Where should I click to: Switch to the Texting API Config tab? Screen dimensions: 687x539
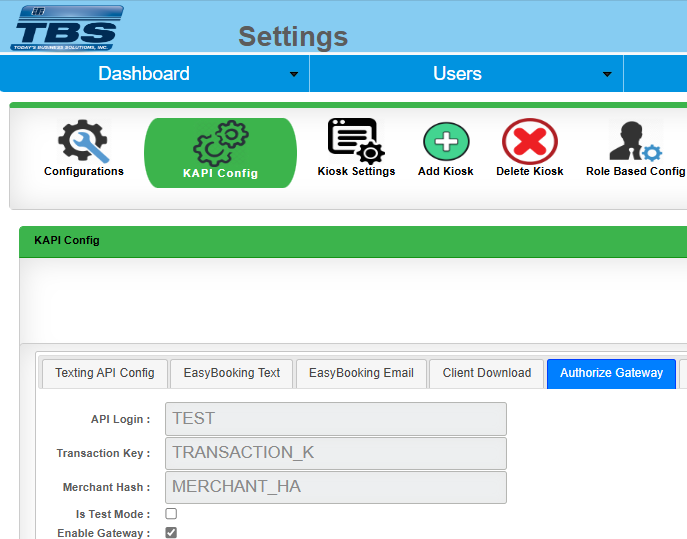[x=104, y=373]
